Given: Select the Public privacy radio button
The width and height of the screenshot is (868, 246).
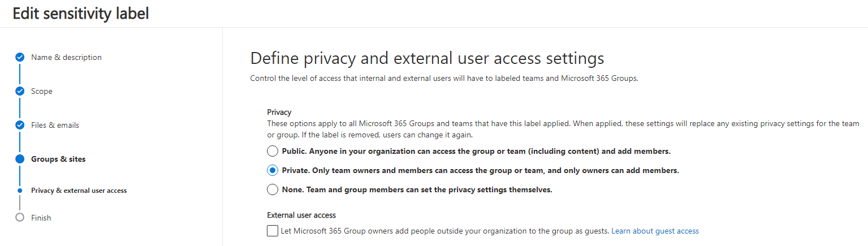Looking at the screenshot, I should click(x=273, y=151).
